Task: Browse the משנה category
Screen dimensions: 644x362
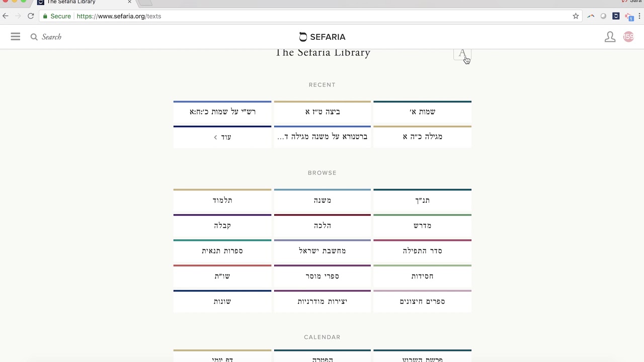Action: coord(323,200)
